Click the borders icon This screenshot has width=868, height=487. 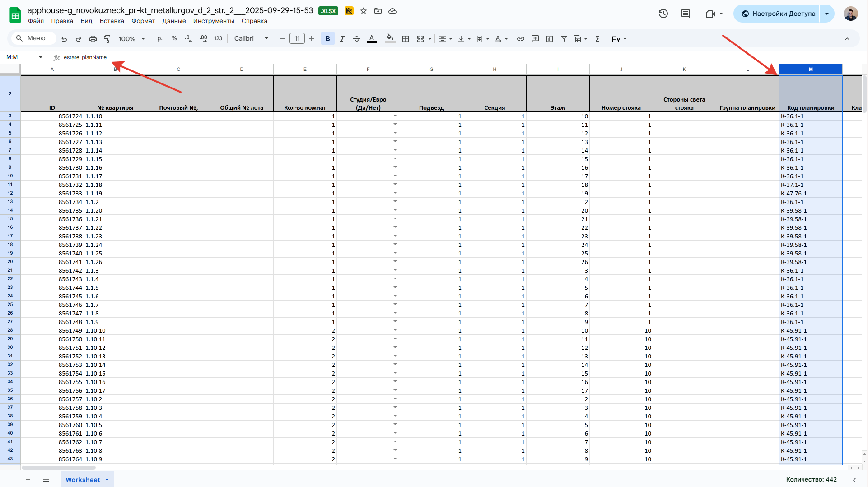tap(406, 39)
